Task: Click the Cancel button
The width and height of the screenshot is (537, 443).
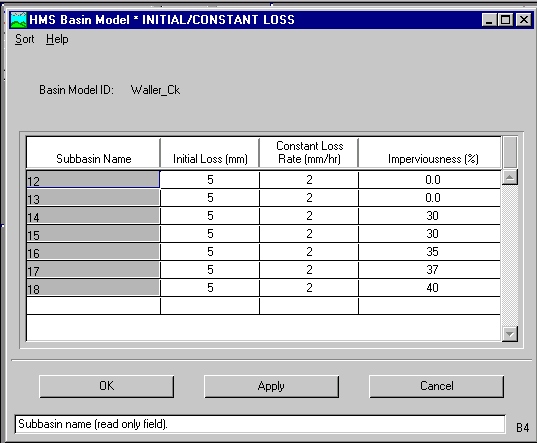Action: point(437,387)
